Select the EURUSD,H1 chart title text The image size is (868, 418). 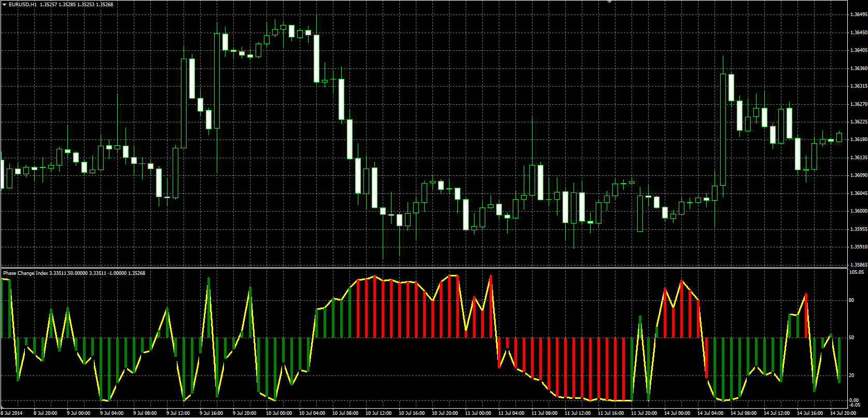tap(22, 4)
